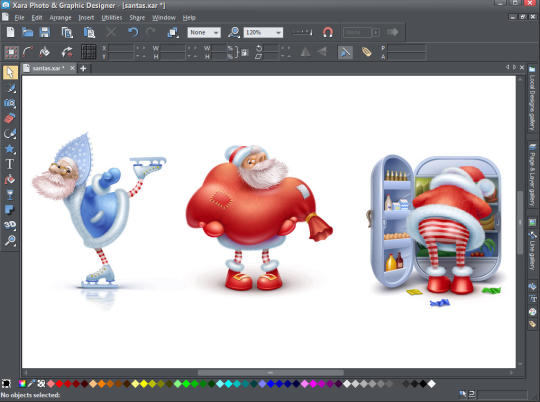Apply the white swatch at palette end
The width and height of the screenshot is (540, 402).
(x=432, y=384)
